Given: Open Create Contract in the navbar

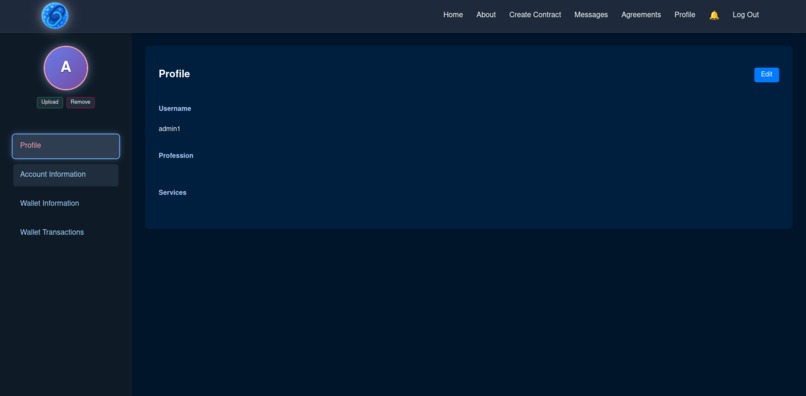Looking at the screenshot, I should point(535,15).
